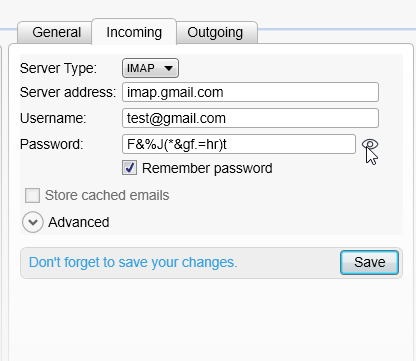
Task: Click "Don't forget to save your changes" text
Action: [133, 263]
